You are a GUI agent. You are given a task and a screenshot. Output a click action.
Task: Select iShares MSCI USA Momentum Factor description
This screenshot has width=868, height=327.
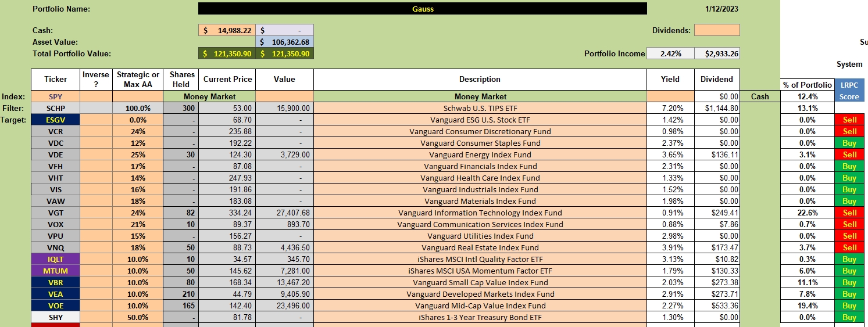480,271
